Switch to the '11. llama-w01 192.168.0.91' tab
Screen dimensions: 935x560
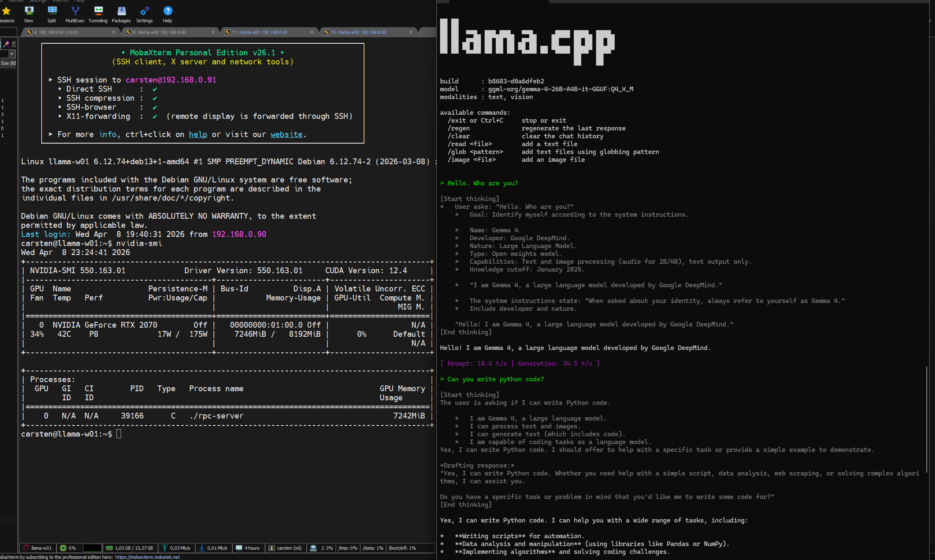[x=269, y=32]
